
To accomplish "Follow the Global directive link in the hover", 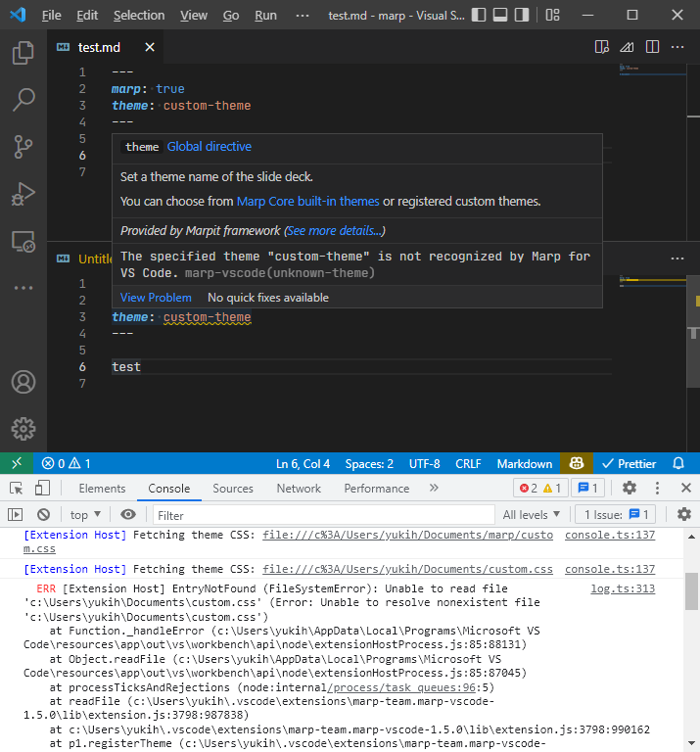I will (210, 146).
